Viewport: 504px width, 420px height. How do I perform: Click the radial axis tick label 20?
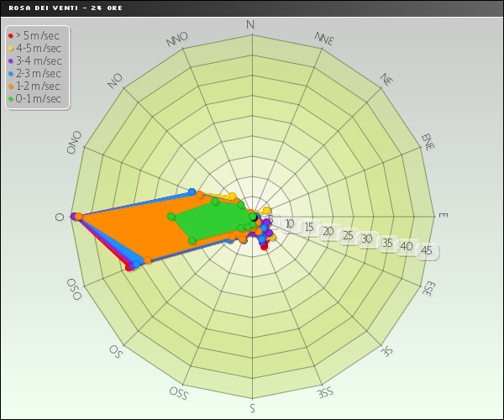click(x=328, y=232)
